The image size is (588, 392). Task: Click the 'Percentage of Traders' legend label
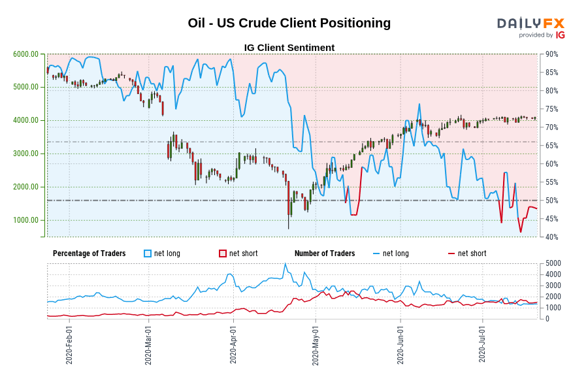[x=89, y=253]
